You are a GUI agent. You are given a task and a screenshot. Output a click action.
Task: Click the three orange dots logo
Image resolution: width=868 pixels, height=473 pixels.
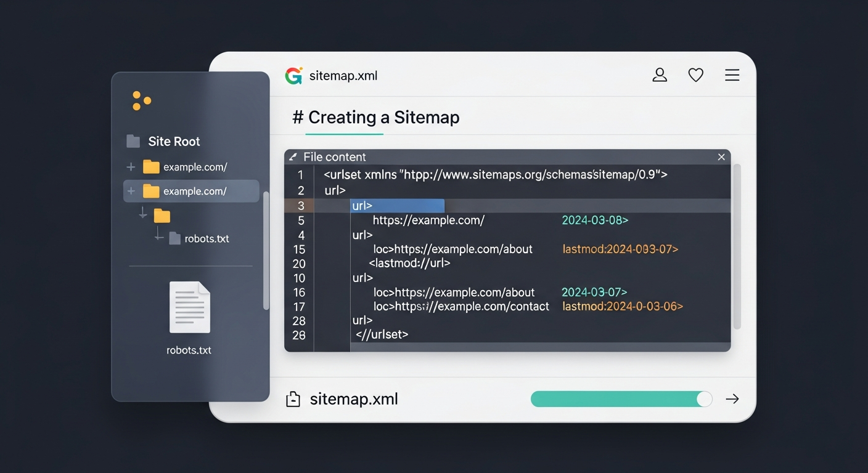tap(141, 101)
